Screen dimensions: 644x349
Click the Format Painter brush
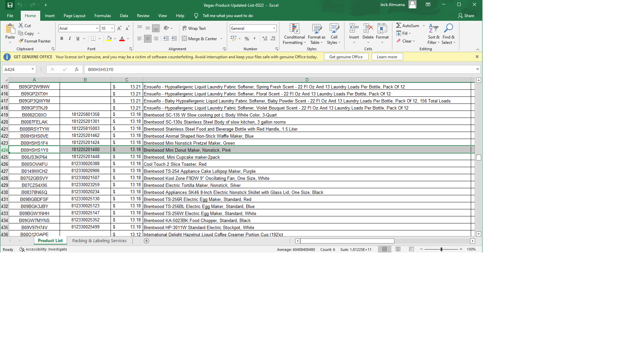coord(35,41)
